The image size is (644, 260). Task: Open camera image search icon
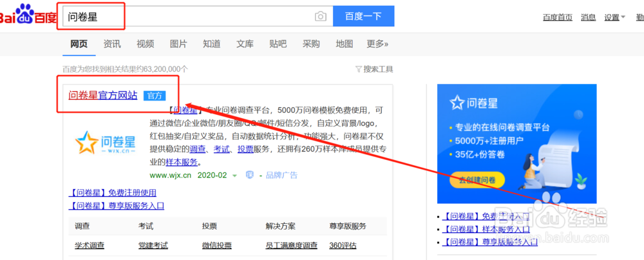(320, 17)
